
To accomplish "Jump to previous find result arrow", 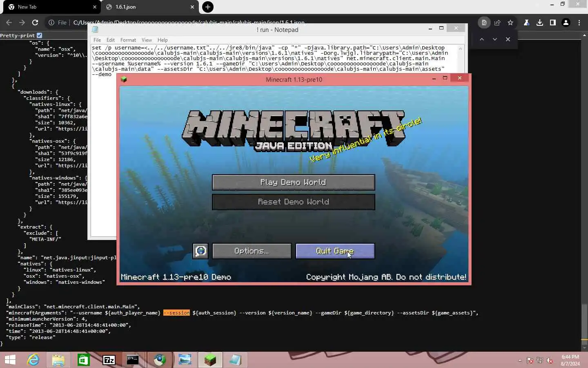I will click(482, 39).
